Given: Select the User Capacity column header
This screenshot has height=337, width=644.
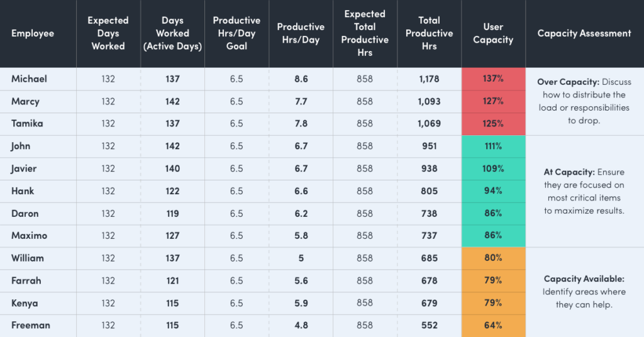Looking at the screenshot, I should pos(493,33).
